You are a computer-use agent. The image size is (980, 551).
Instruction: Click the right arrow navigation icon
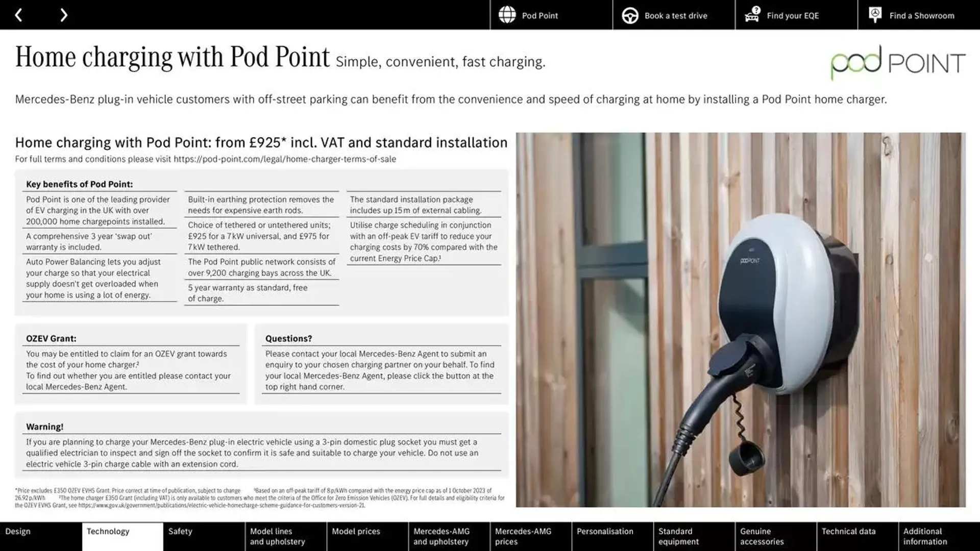pos(63,15)
